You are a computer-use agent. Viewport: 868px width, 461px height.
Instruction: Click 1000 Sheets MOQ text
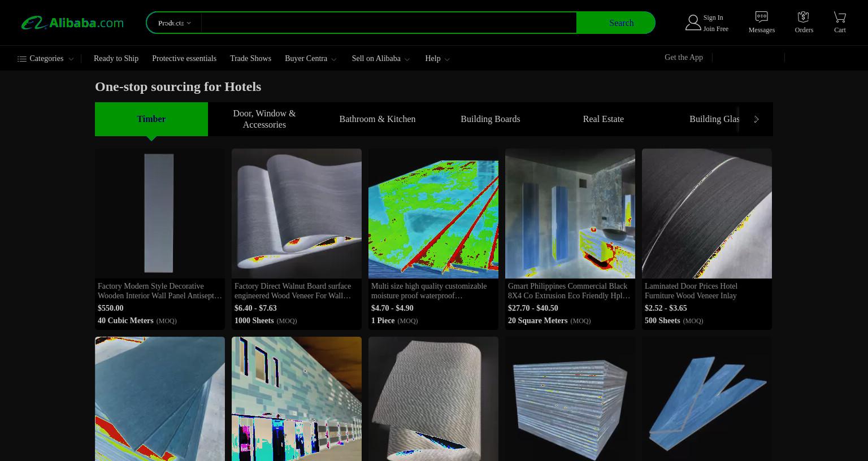tap(266, 321)
